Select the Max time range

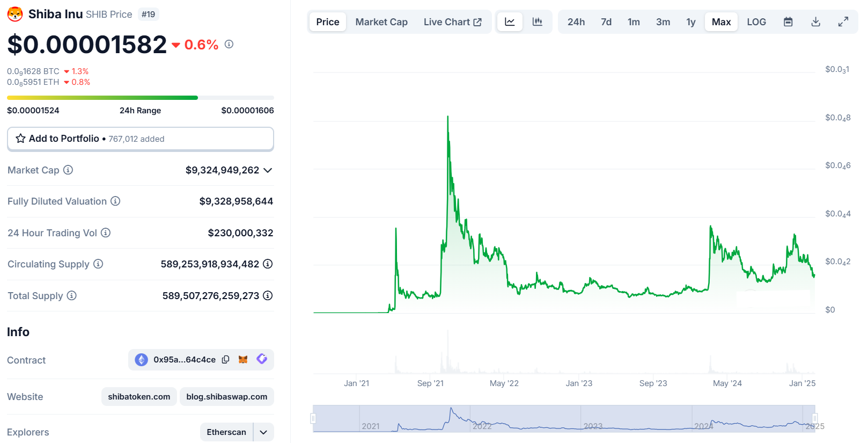[x=722, y=22]
